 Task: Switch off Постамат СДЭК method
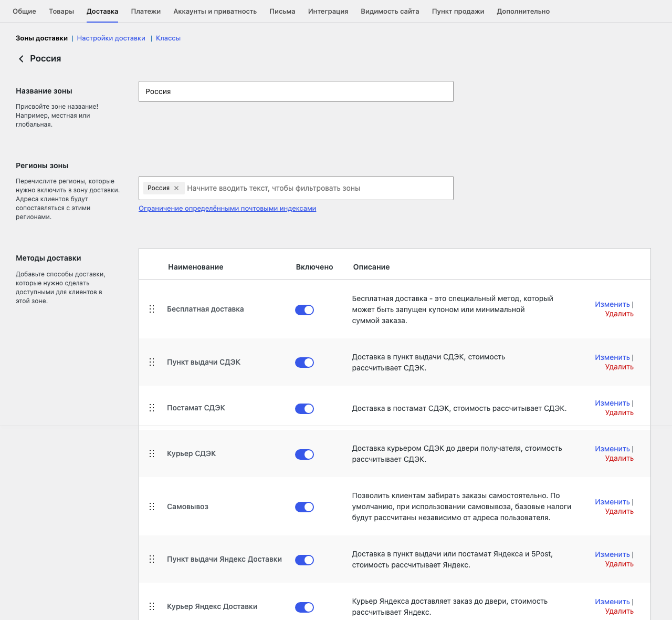click(304, 409)
